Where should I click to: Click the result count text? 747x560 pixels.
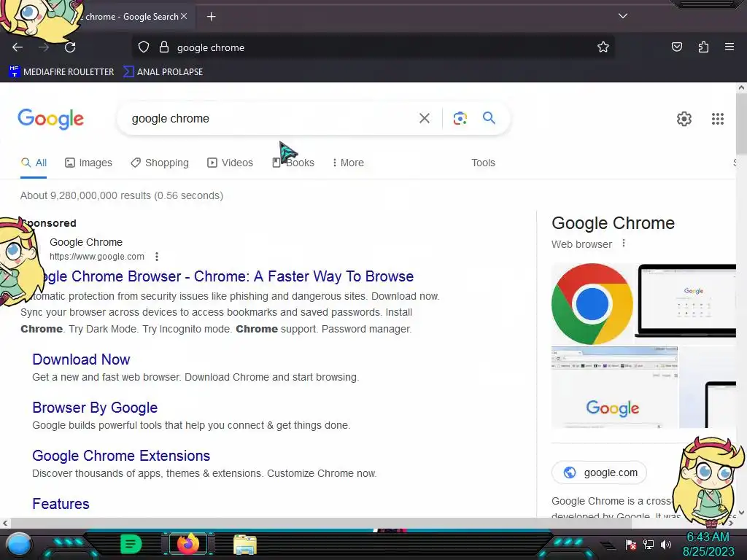click(x=122, y=195)
